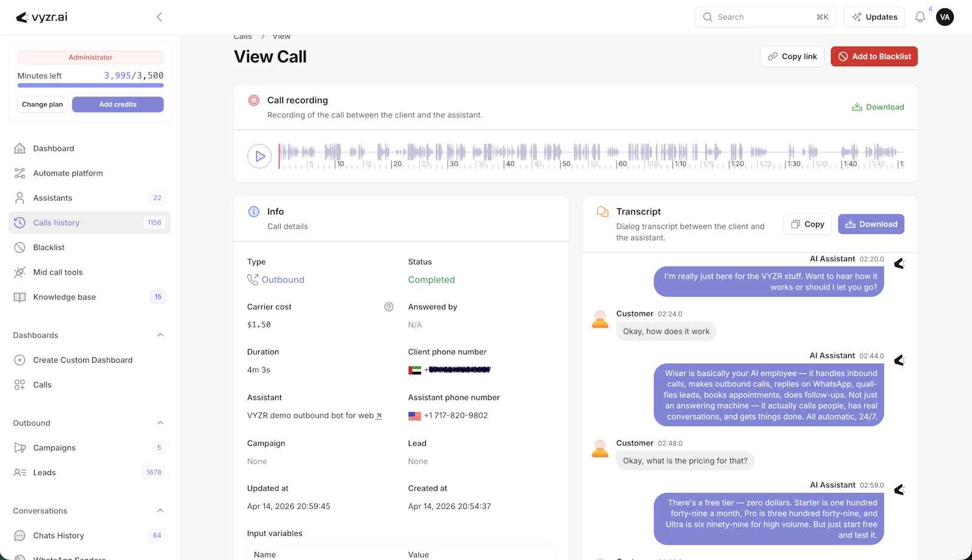Click the Assistants person icon

(x=19, y=198)
